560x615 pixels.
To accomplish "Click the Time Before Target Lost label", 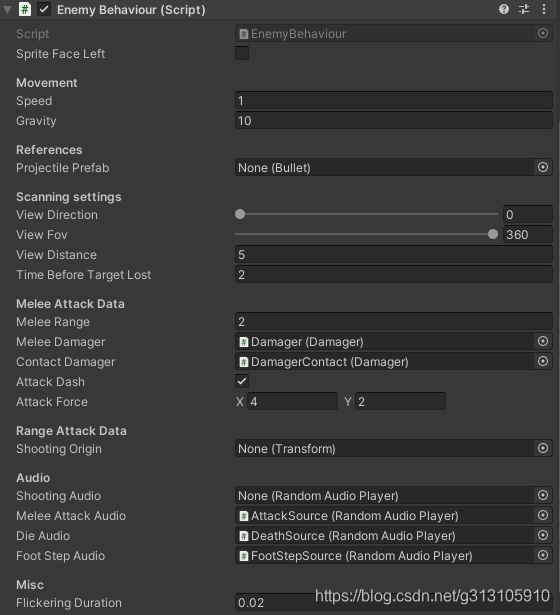I will 84,275.
